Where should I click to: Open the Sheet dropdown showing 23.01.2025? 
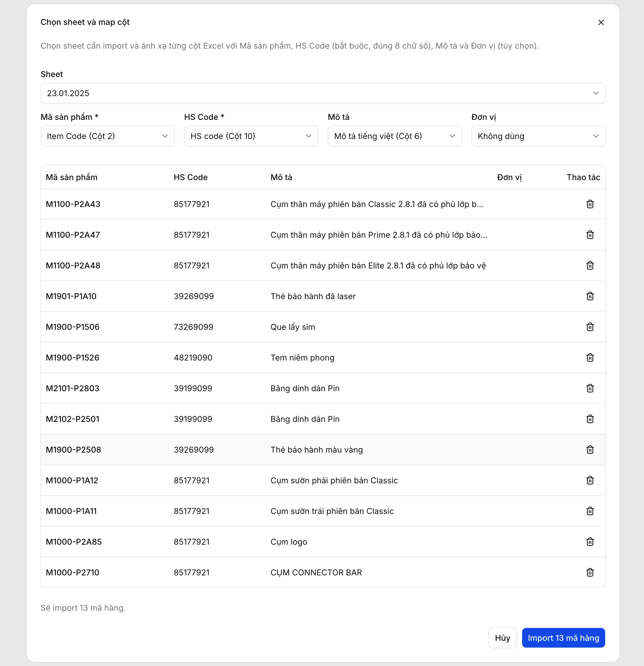(x=322, y=93)
